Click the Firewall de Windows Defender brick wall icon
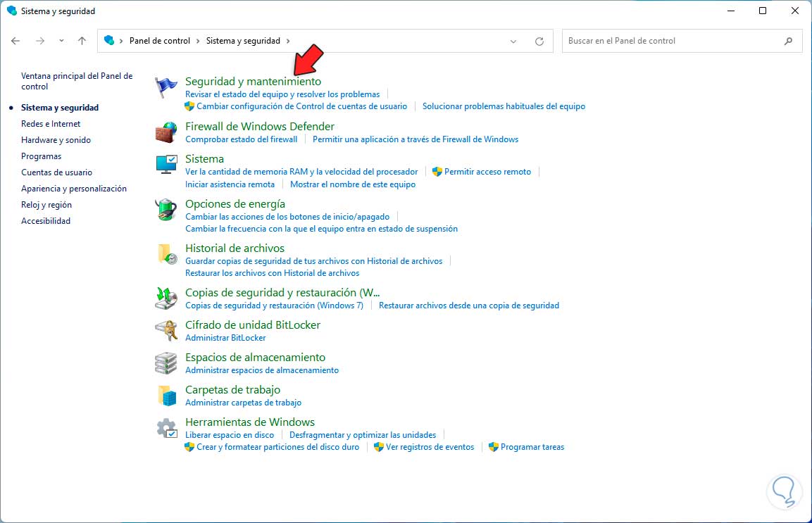The width and height of the screenshot is (812, 523). click(165, 132)
